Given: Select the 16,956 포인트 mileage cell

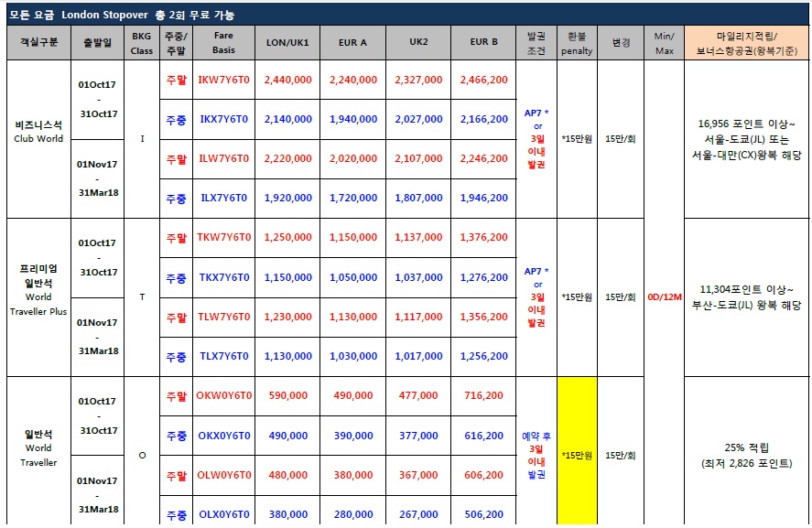Looking at the screenshot, I should click(746, 139).
